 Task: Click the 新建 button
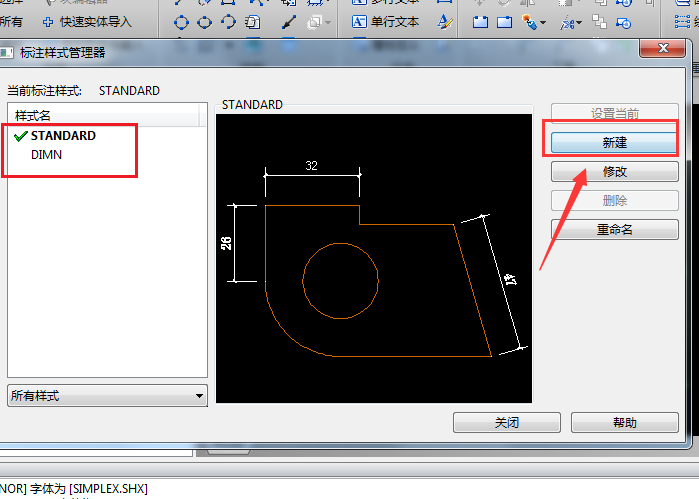pos(614,143)
